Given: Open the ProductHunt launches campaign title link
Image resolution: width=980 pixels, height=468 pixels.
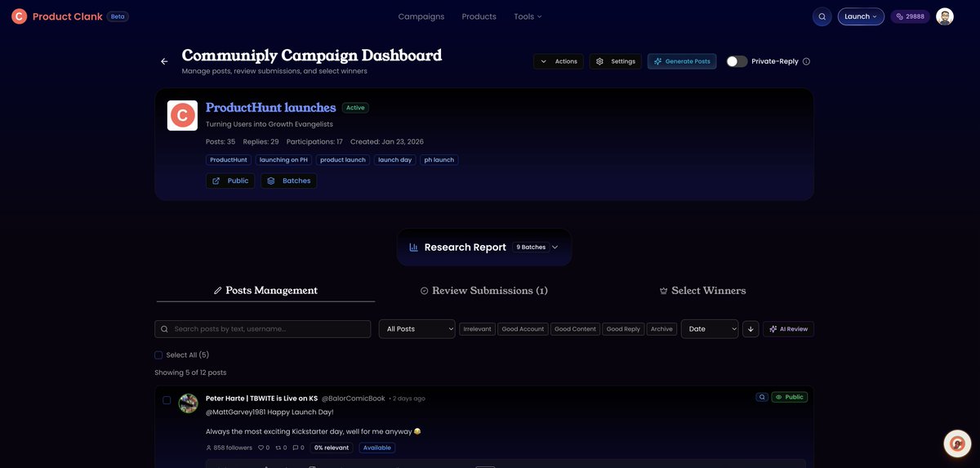Looking at the screenshot, I should pos(271,108).
